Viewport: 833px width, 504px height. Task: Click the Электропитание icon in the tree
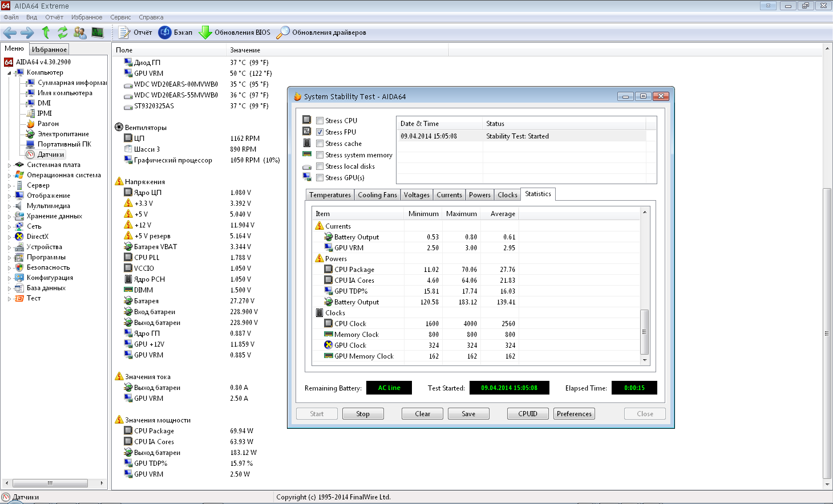pyautogui.click(x=31, y=134)
